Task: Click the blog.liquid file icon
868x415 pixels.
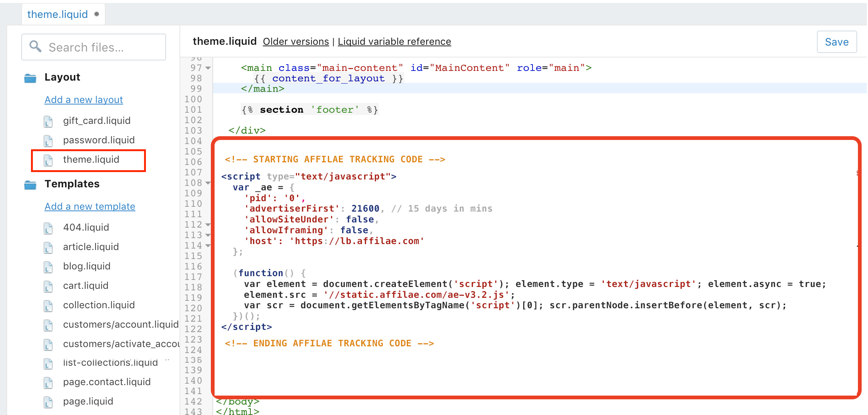Action: 48,266
